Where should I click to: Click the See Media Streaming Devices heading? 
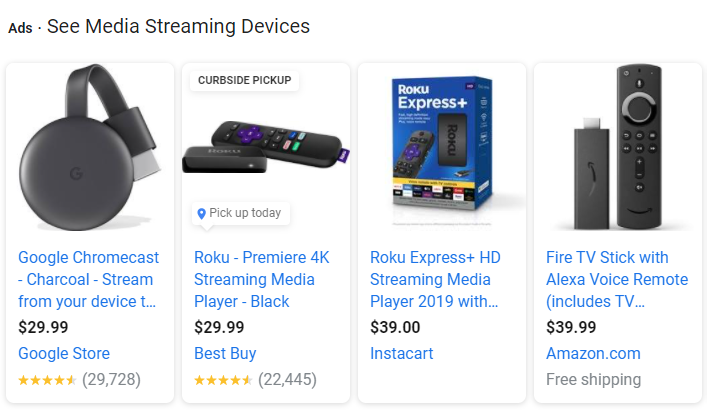point(179,26)
